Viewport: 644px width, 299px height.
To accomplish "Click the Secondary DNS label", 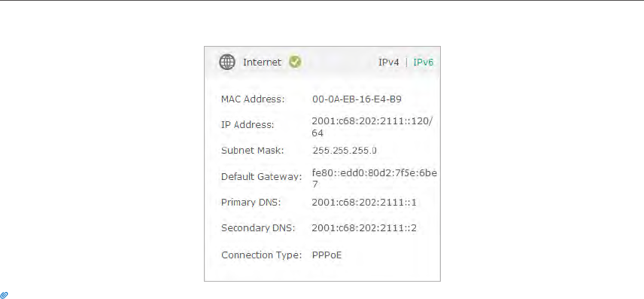I will [x=258, y=228].
